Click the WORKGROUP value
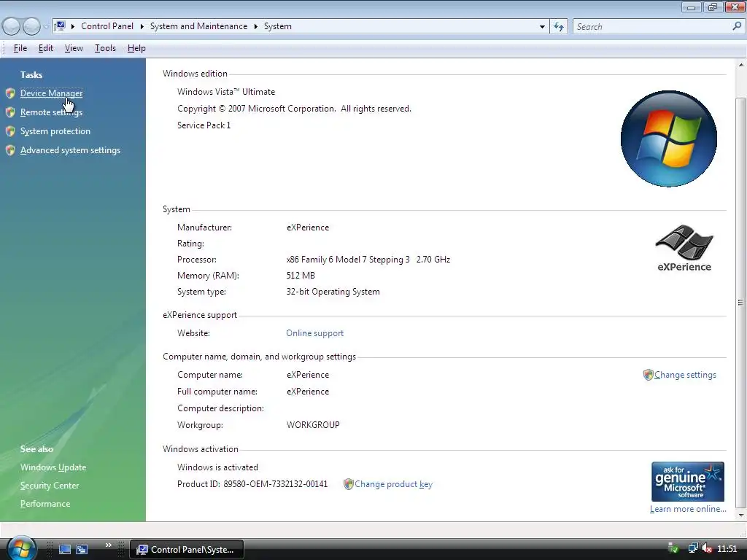This screenshot has width=747, height=560. point(313,425)
